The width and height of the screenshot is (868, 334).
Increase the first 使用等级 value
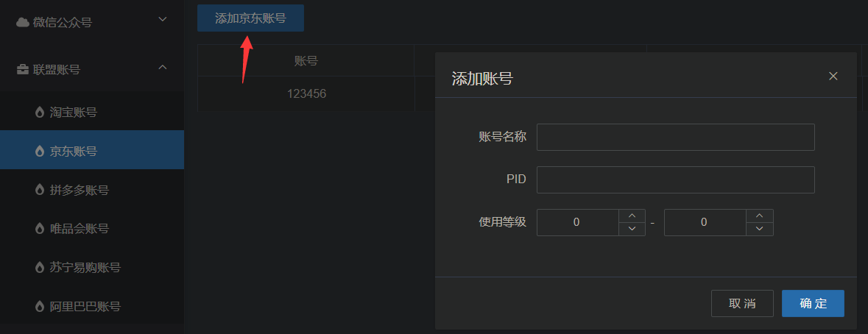tap(632, 216)
